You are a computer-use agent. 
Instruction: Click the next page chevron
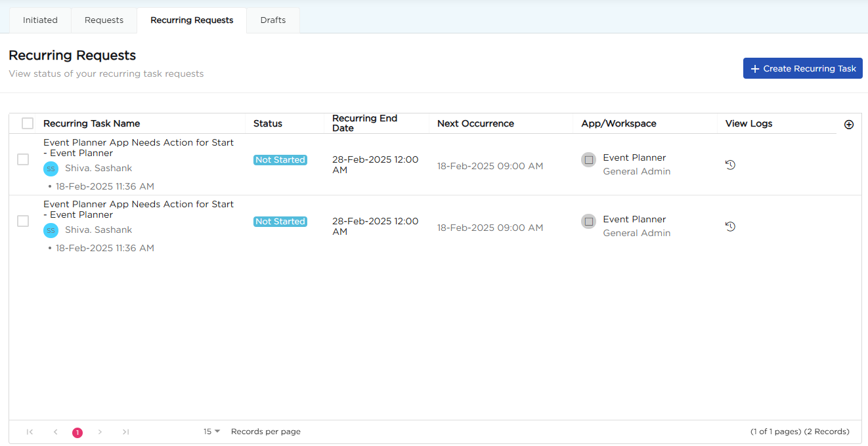(x=100, y=432)
